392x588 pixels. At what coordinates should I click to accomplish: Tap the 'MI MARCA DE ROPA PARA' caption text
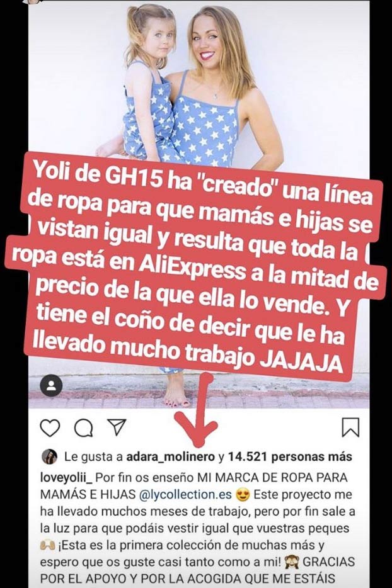click(272, 478)
